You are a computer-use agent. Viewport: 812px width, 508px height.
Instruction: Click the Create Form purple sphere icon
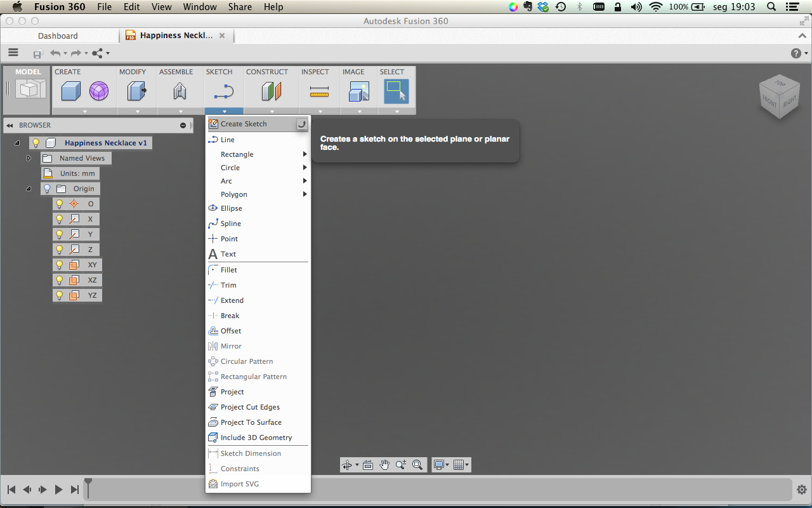tap(99, 91)
